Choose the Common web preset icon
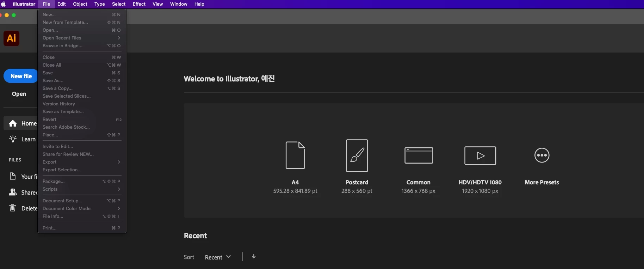 tap(419, 155)
